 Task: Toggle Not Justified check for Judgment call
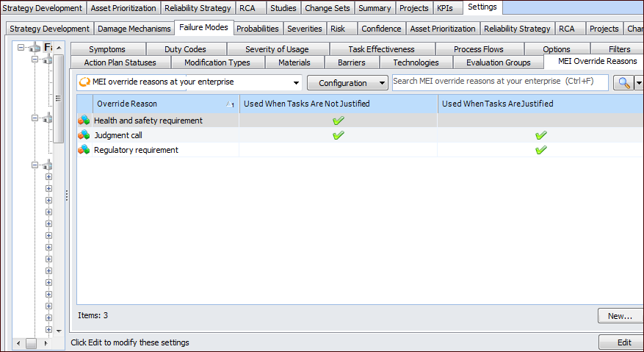339,135
